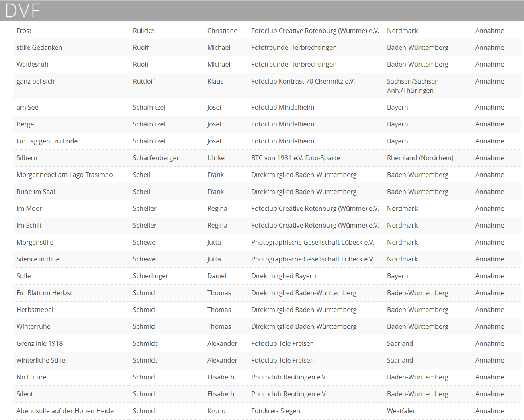Select the title 'Morgenstille'
The height and width of the screenshot is (420, 524).
(x=35, y=242)
